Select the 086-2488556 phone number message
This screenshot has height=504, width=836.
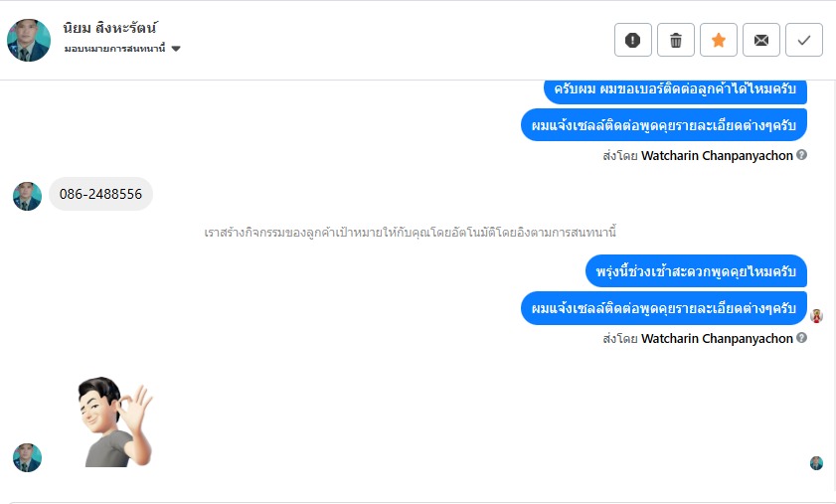(x=100, y=194)
